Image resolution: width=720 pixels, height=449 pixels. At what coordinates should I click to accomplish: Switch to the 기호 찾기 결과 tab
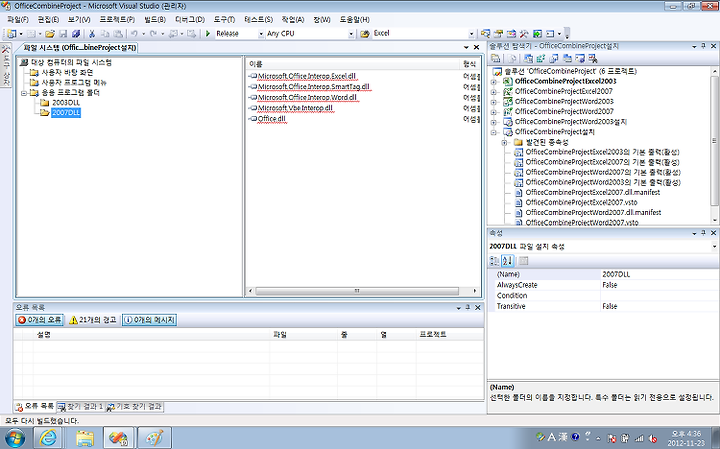coord(135,407)
